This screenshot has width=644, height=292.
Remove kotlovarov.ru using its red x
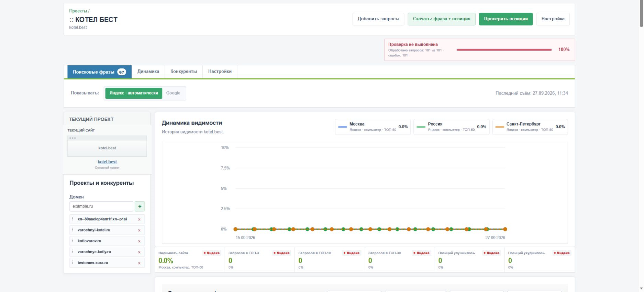[139, 241]
